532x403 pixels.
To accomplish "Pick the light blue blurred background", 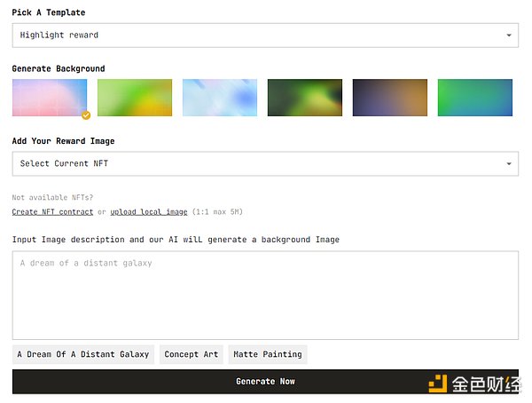I will click(x=220, y=98).
